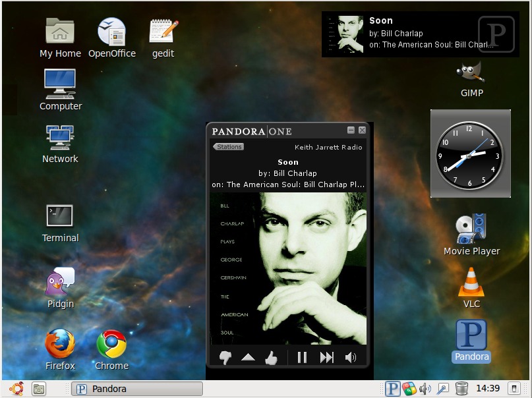Image resolution: width=532 pixels, height=398 pixels.
Task: Select the Pandora desktop shortcut icon
Action: pyautogui.click(x=471, y=341)
